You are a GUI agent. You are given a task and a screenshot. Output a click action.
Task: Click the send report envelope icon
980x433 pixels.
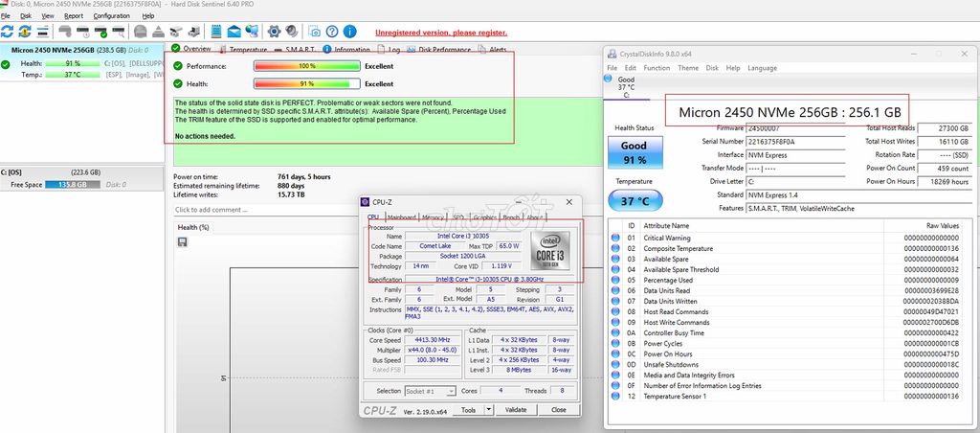click(234, 32)
